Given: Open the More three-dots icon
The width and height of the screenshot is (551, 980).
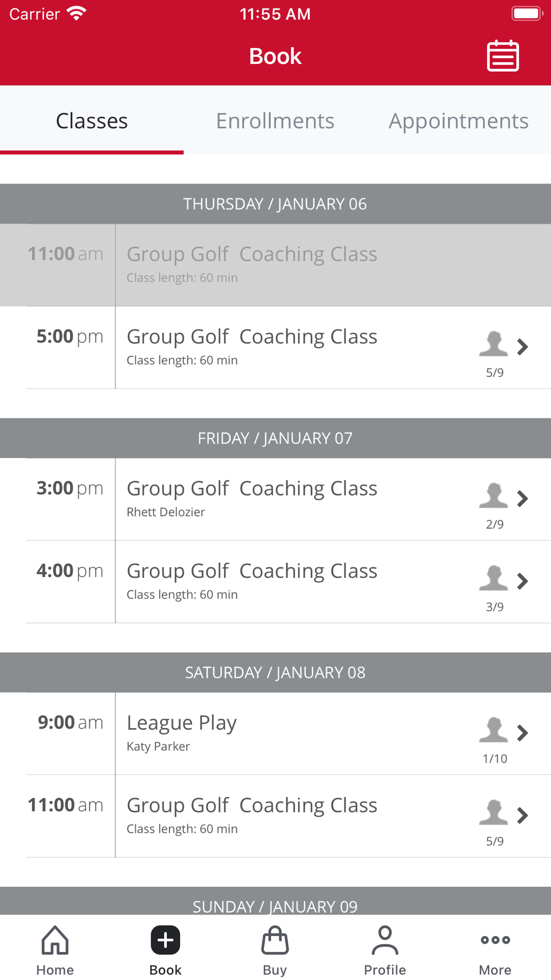Looking at the screenshot, I should click(x=495, y=940).
